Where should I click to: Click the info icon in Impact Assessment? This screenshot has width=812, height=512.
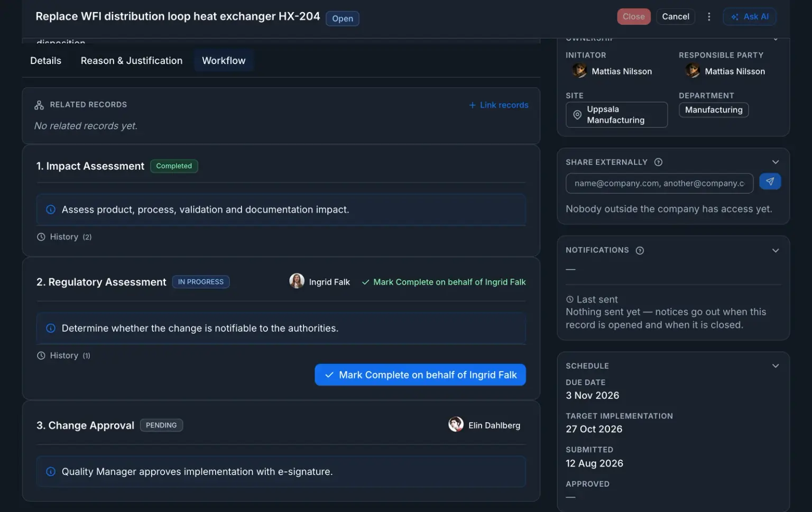coord(51,209)
